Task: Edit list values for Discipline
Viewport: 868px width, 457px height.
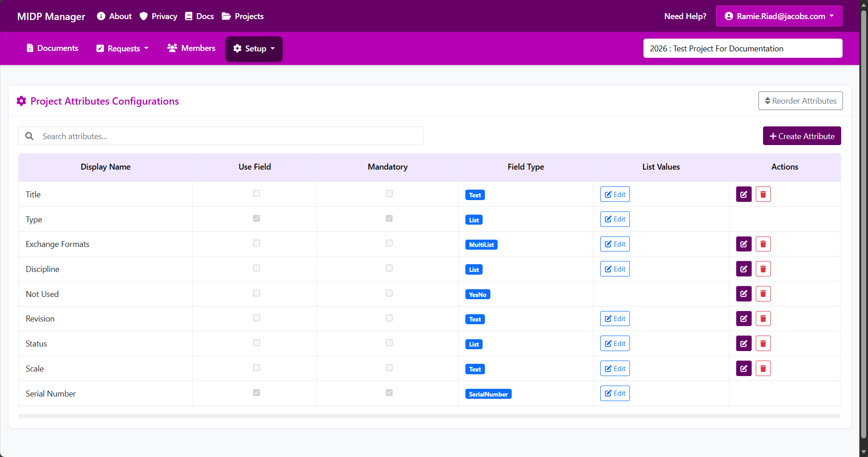Action: coord(615,269)
